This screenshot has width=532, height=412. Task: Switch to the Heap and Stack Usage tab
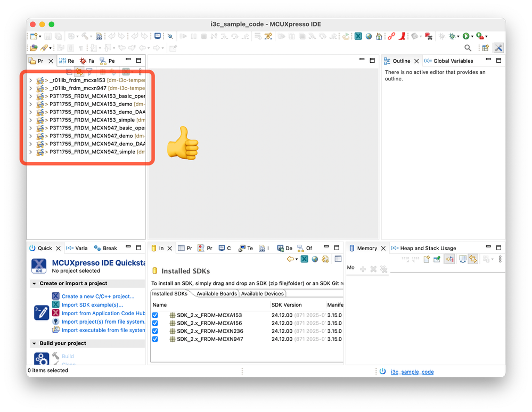pos(423,248)
